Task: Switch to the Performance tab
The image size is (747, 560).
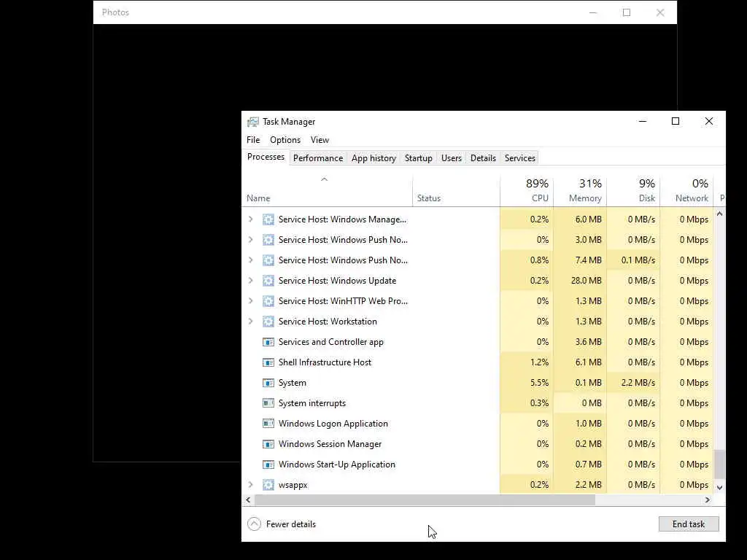Action: (x=318, y=158)
